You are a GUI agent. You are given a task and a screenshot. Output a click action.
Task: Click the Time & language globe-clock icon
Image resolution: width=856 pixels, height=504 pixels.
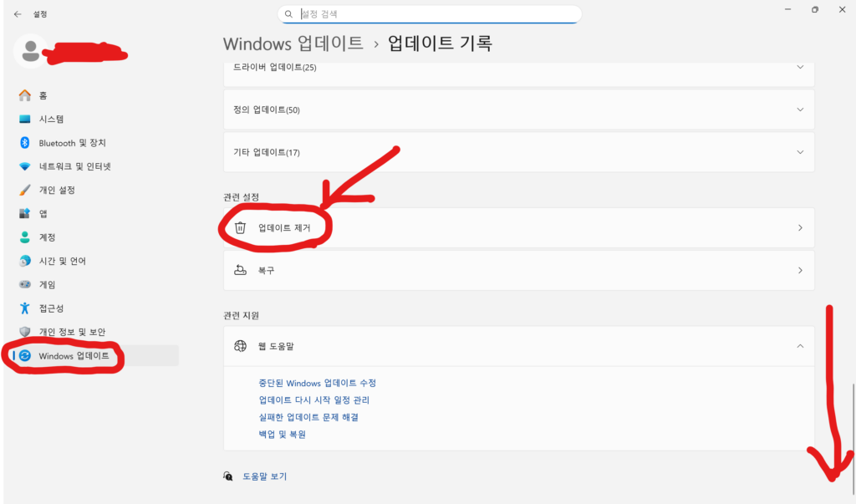point(24,261)
